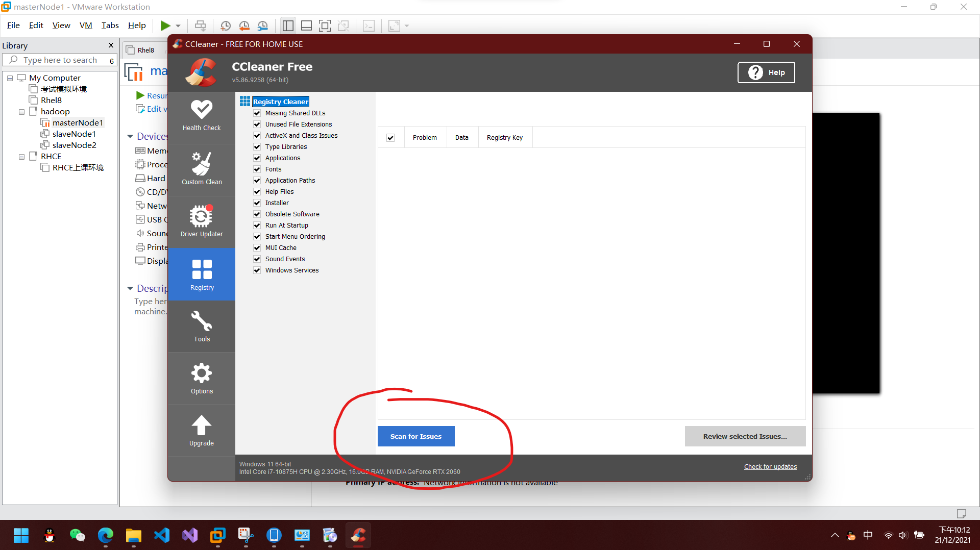Open Custom Clean section

pyautogui.click(x=202, y=168)
